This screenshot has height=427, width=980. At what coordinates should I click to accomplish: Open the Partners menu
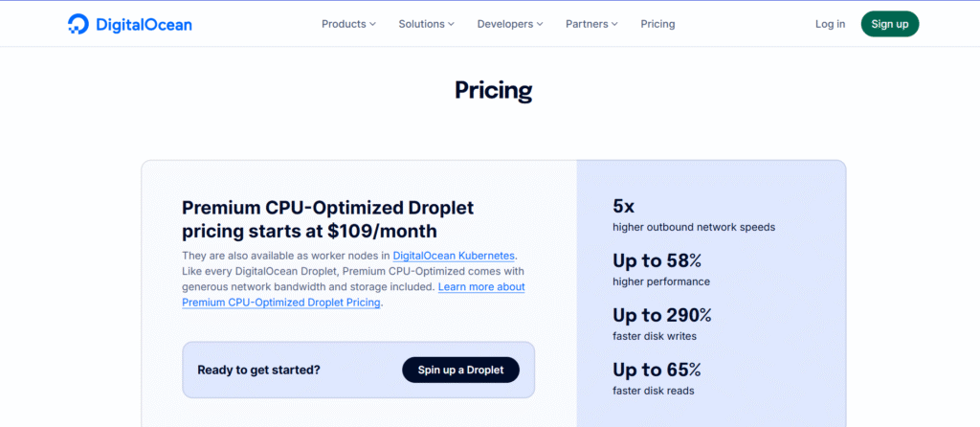click(586, 24)
